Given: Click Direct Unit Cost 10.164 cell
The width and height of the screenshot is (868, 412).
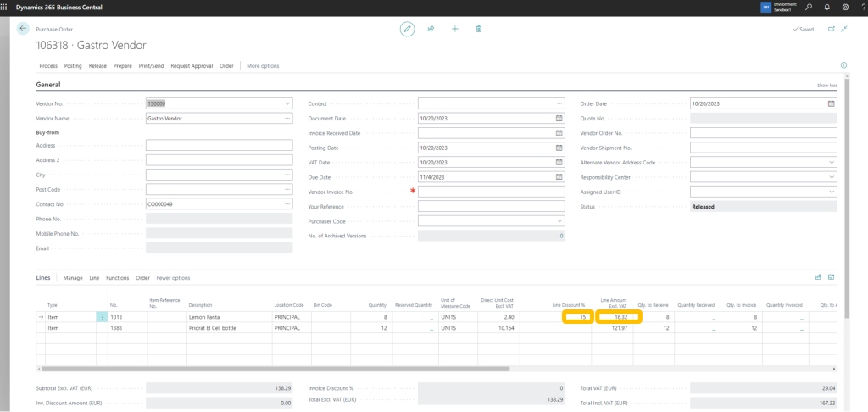Looking at the screenshot, I should click(x=499, y=328).
